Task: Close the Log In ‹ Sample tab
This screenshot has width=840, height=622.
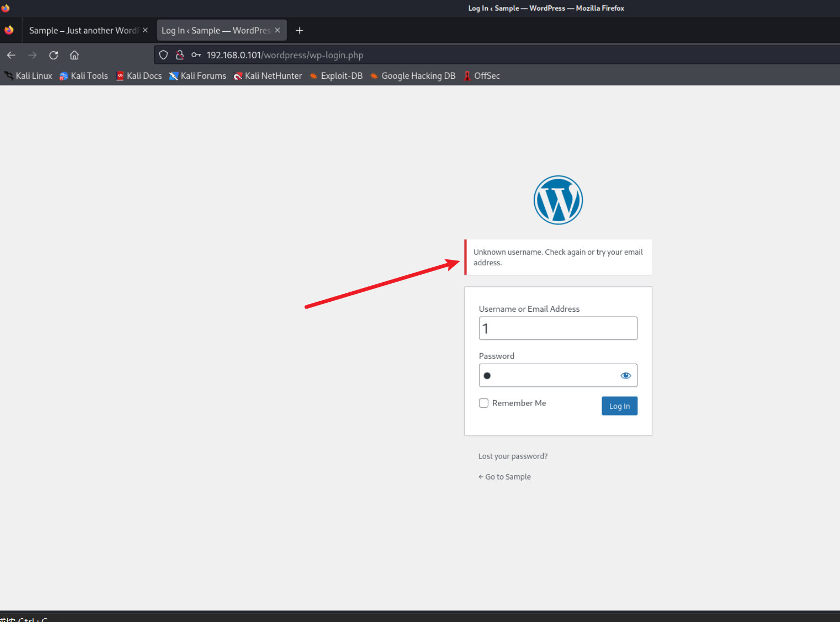Action: pyautogui.click(x=277, y=30)
